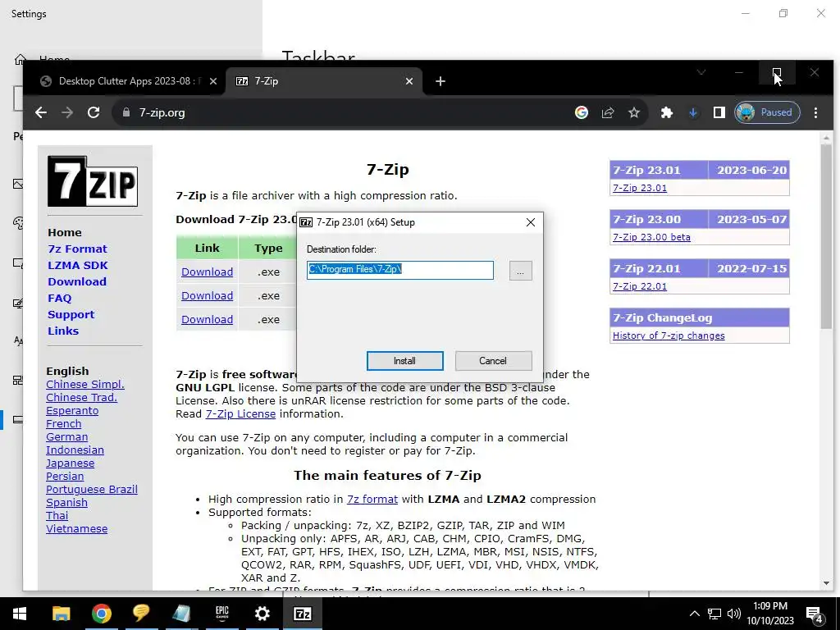The image size is (840, 630).
Task: Open the Paused profile button
Action: 767,112
